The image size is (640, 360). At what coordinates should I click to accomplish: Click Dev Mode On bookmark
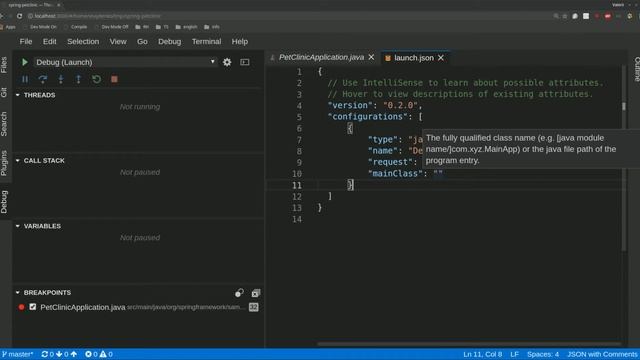coord(40,27)
